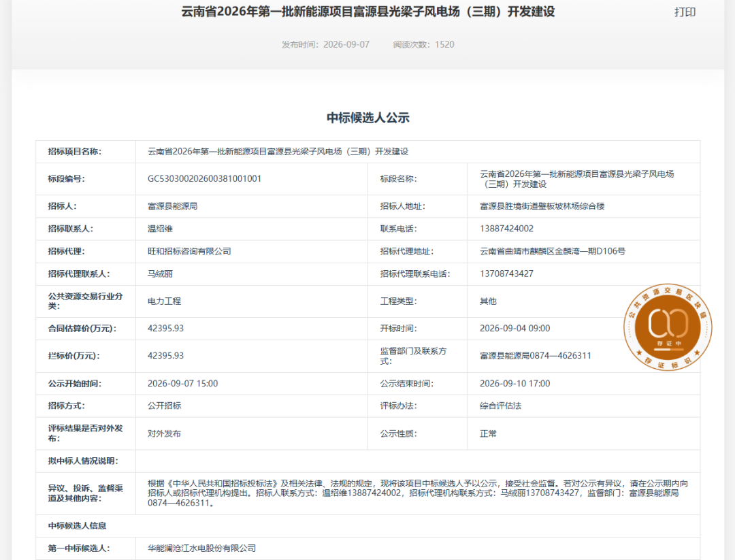Click the agency name 旺和招标咨询有限公司
The width and height of the screenshot is (735, 560).
pyautogui.click(x=189, y=251)
